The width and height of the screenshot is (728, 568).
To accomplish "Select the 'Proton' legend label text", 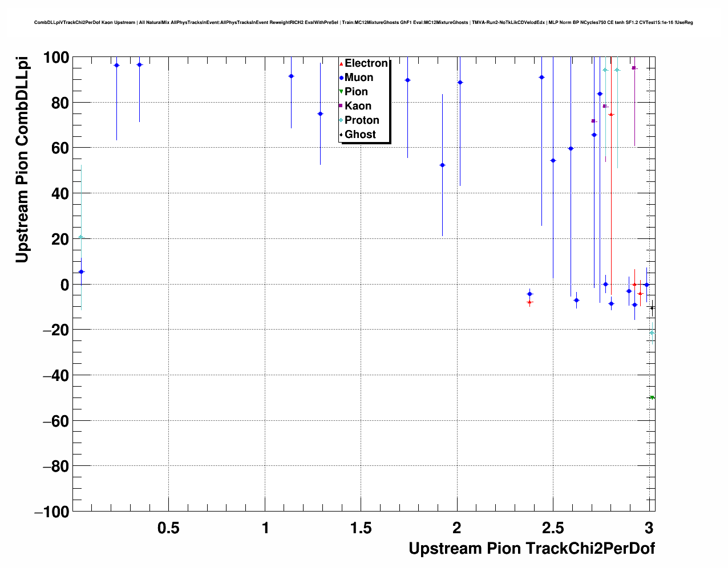I will tap(362, 120).
